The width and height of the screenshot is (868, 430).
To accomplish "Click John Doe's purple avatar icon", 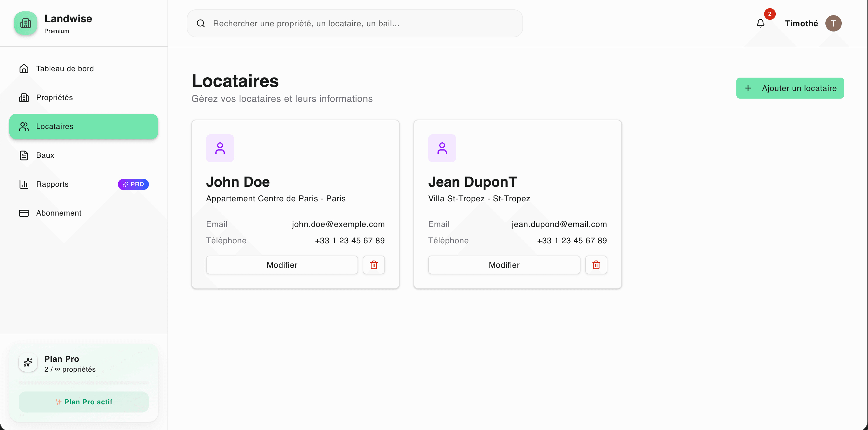I will point(220,148).
